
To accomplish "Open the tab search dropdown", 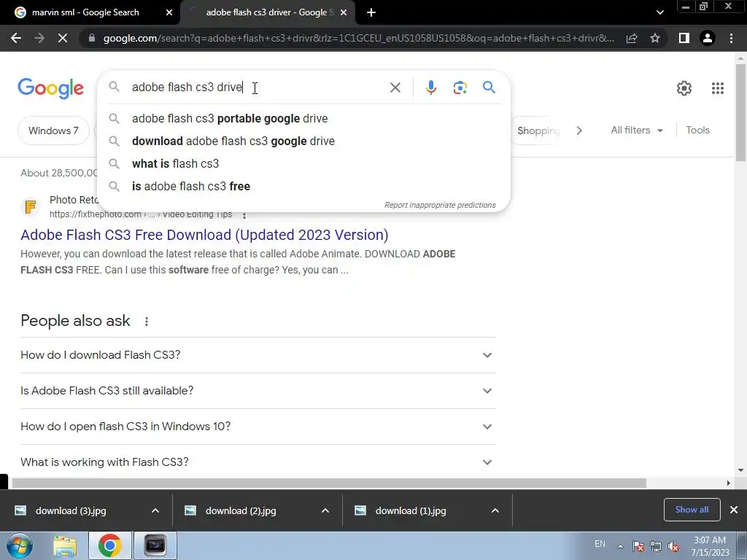I will [659, 13].
